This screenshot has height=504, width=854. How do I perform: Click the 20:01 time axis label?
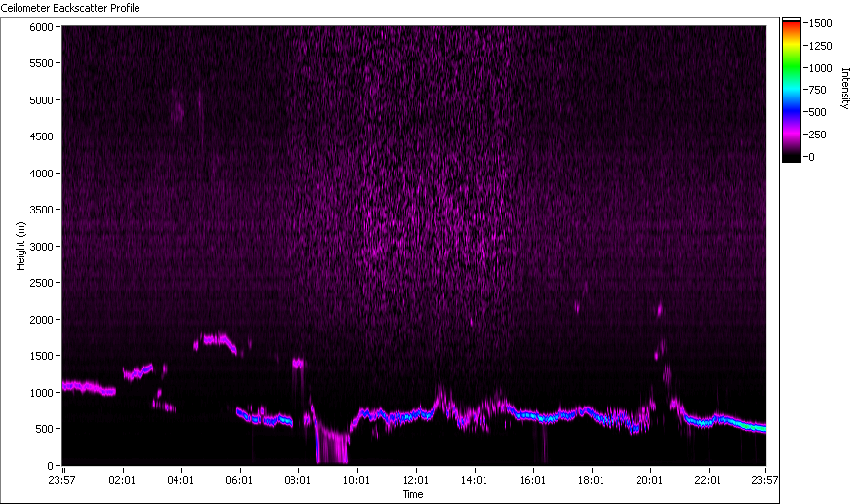(x=649, y=480)
